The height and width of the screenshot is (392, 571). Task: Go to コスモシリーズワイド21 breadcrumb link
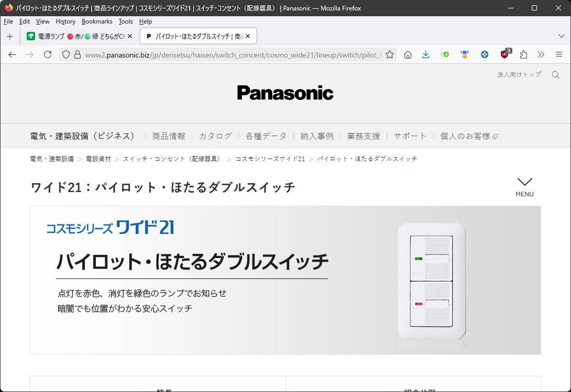(270, 159)
